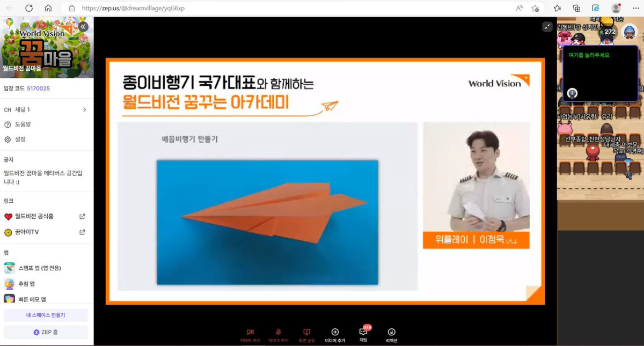The image size is (644, 346).
Task: Collapse the sidebar with double-chevron icon
Action: point(83,26)
